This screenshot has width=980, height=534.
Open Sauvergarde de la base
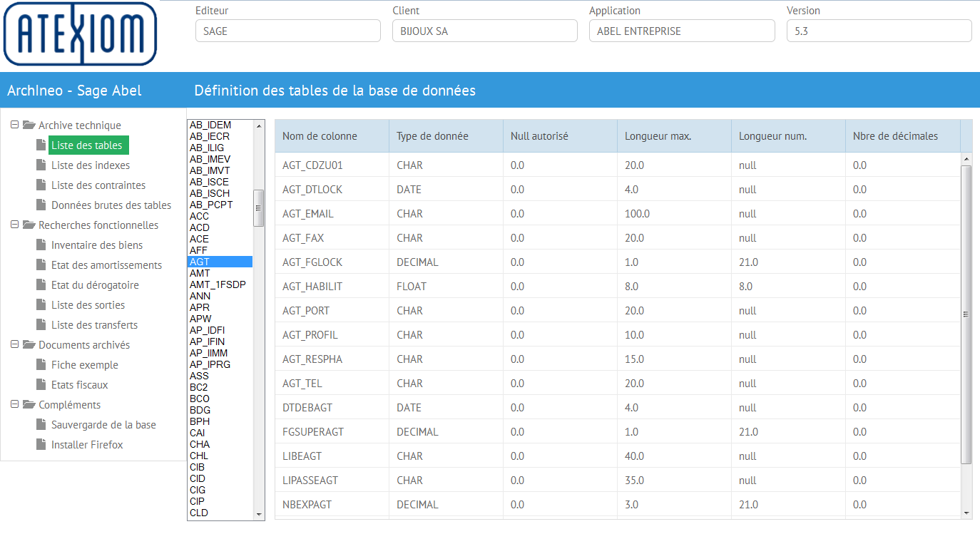(103, 424)
